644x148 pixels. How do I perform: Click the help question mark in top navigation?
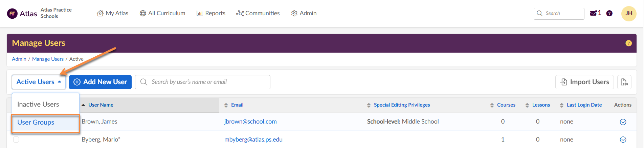coord(609,13)
